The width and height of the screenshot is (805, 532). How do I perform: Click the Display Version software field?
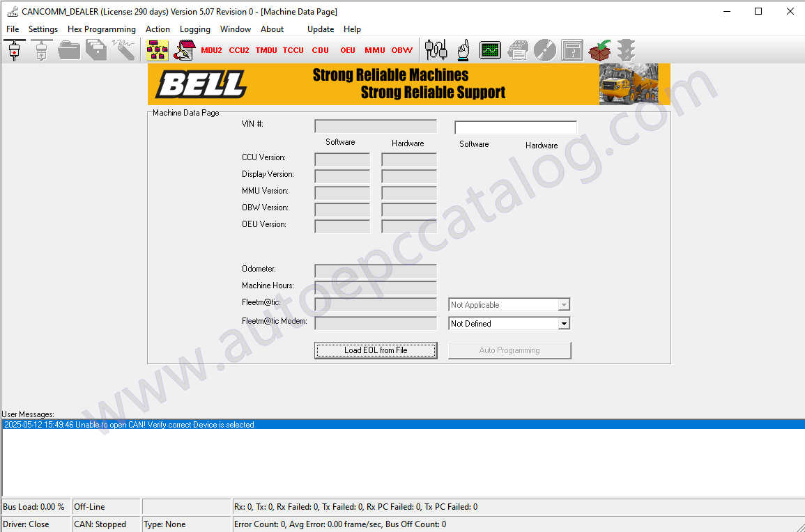342,176
